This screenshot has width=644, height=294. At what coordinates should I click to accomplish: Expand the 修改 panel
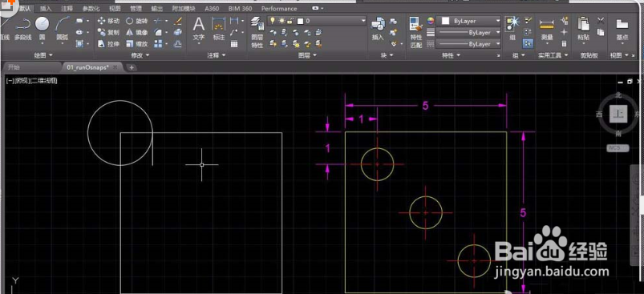tap(140, 55)
